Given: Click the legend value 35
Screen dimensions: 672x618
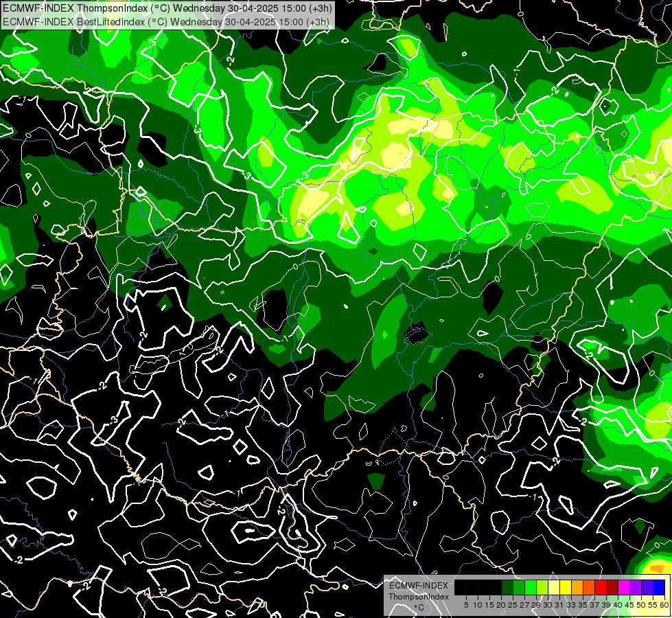Looking at the screenshot, I should (x=583, y=605).
